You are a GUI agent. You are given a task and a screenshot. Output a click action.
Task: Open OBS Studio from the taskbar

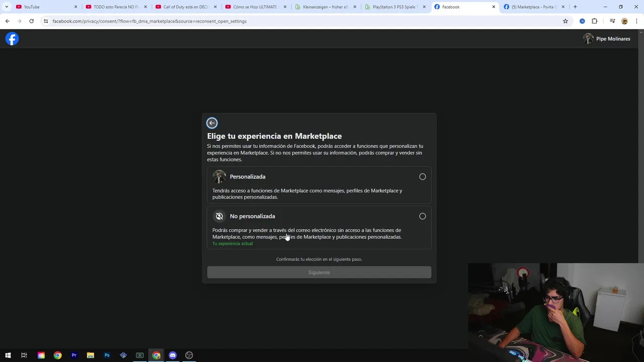189,355
